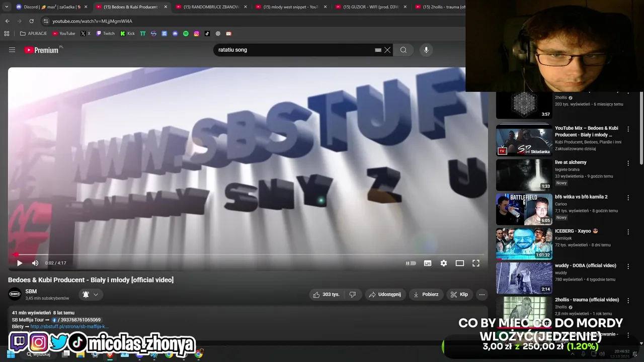Open the SBM channel avatar
Image resolution: width=644 pixels, height=362 pixels.
tap(15, 294)
